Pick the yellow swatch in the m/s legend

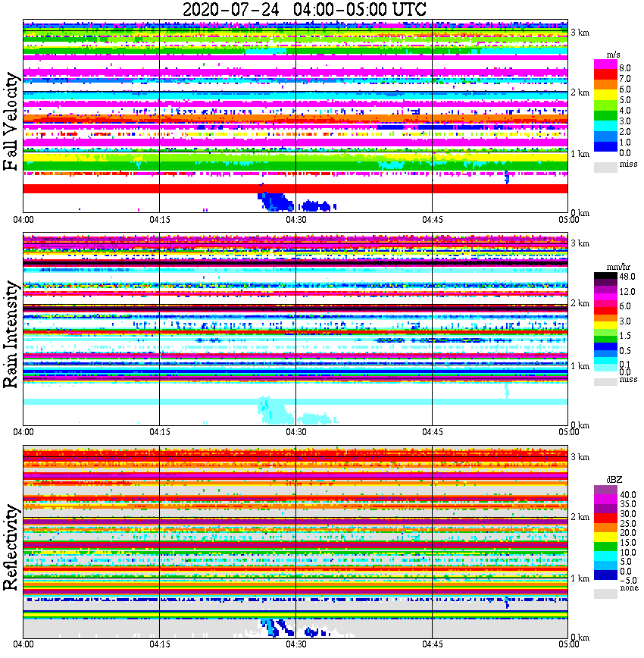coord(605,96)
